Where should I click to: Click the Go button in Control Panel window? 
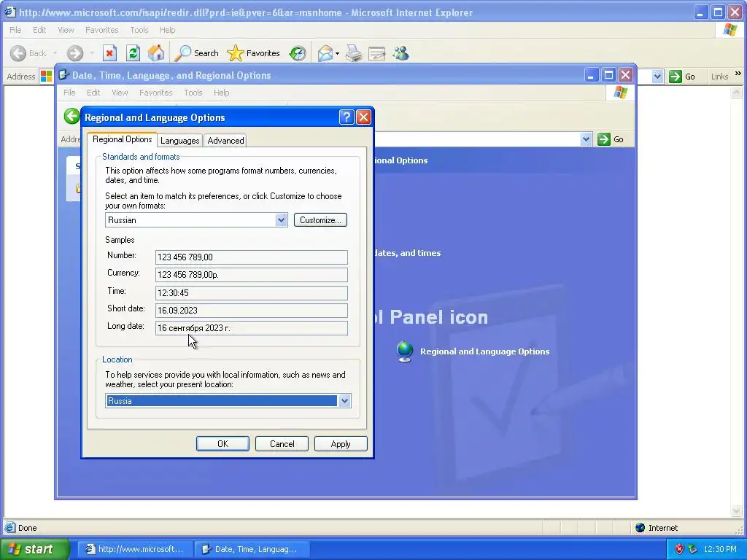tap(611, 139)
